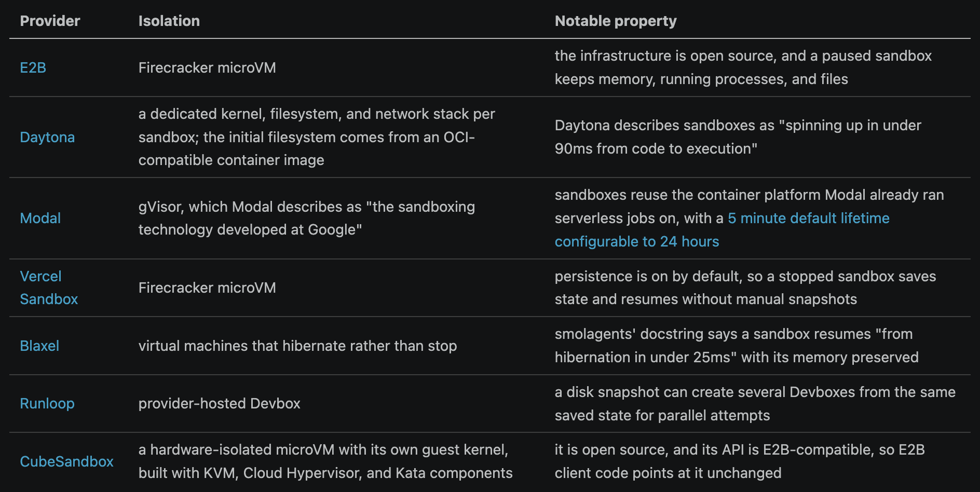
Task: Click Firecracker microVM in the Vercel Sandbox row
Action: [207, 288]
